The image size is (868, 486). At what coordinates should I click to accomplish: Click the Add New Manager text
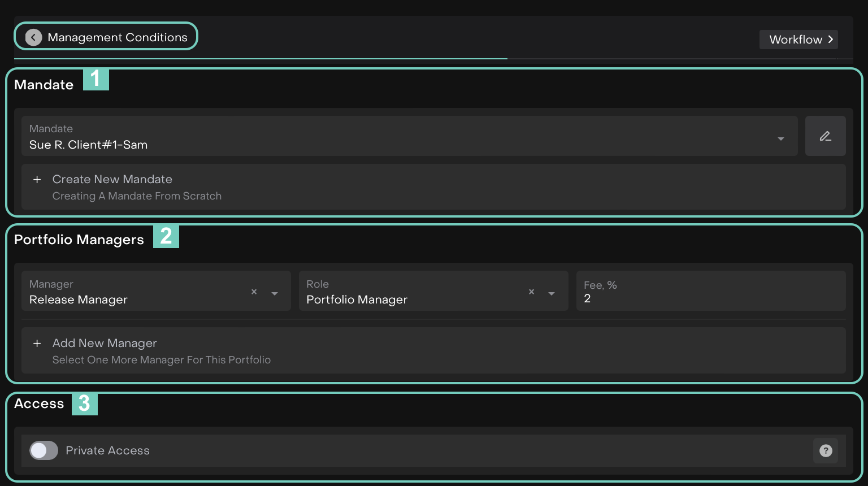point(105,344)
